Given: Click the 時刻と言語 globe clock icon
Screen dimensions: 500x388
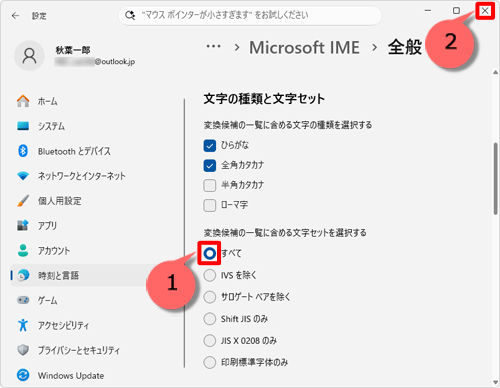Looking at the screenshot, I should [x=23, y=275].
